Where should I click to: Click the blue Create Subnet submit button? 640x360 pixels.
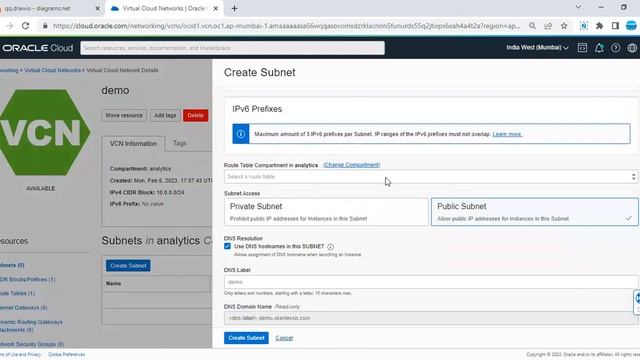point(246,338)
